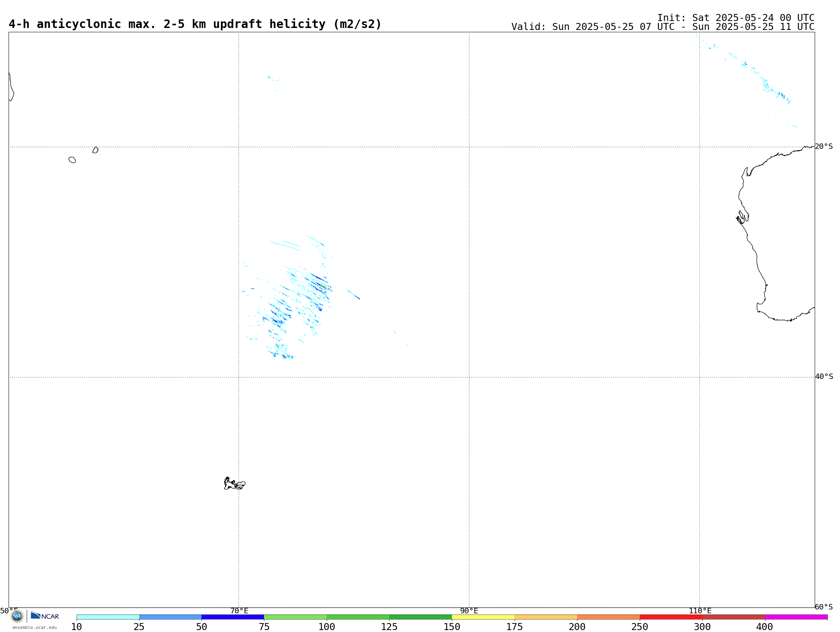
Task: Click the Valid time range text
Action: coord(663,27)
